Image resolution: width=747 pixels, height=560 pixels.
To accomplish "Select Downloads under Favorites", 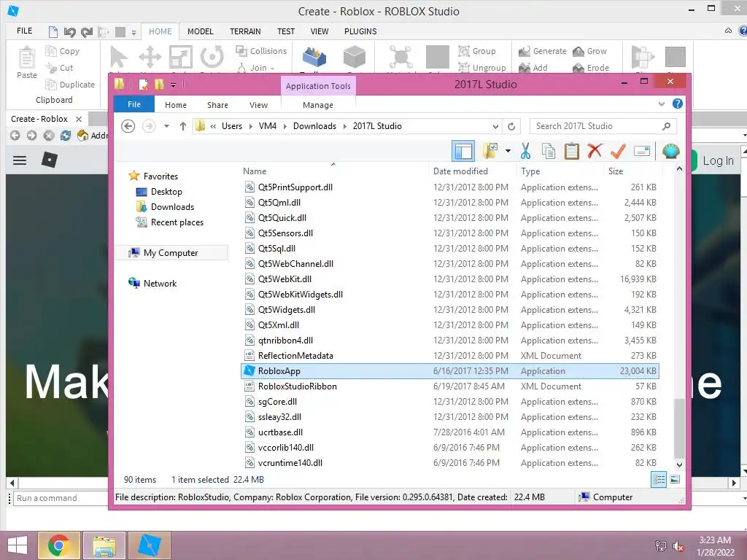I will tap(172, 207).
